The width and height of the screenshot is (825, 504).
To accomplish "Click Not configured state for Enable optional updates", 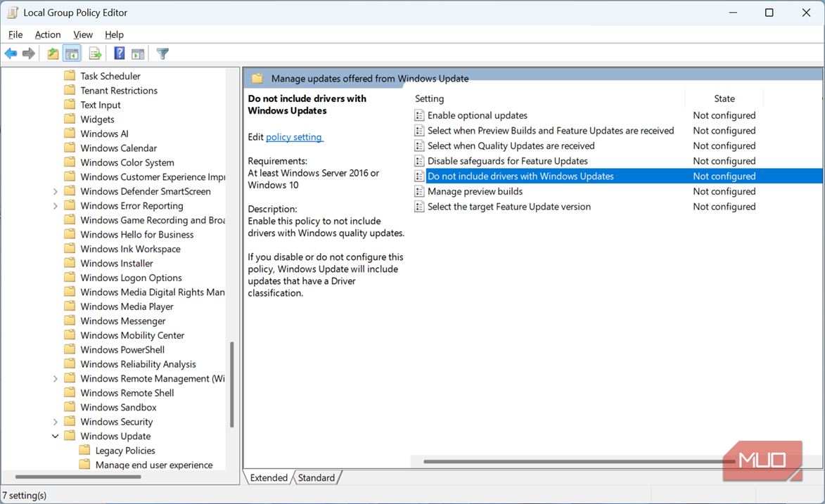I will click(x=724, y=115).
